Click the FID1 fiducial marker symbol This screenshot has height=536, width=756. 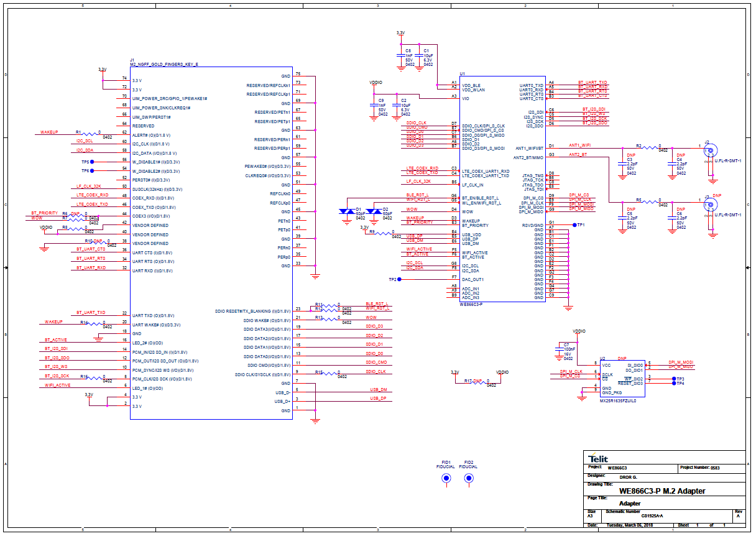click(446, 478)
